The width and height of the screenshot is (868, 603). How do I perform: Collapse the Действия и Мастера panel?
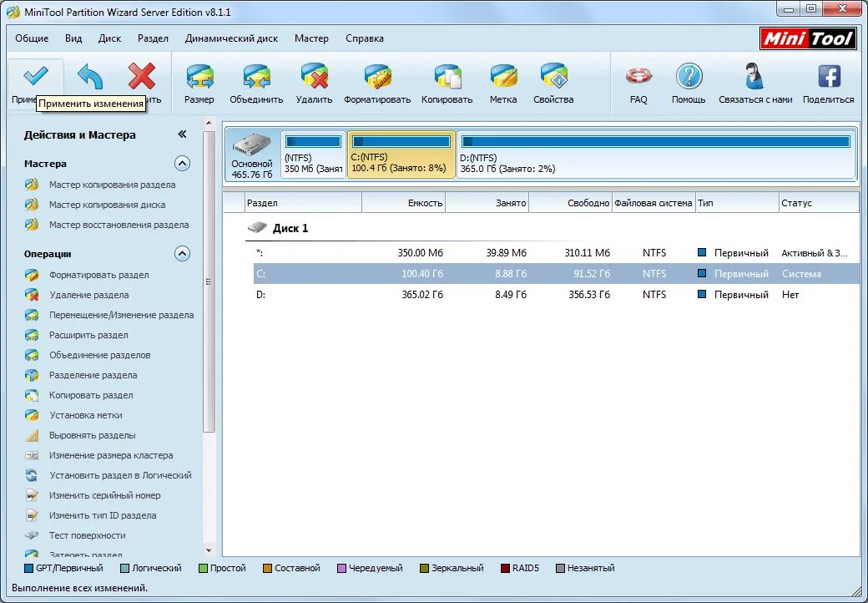click(x=182, y=134)
